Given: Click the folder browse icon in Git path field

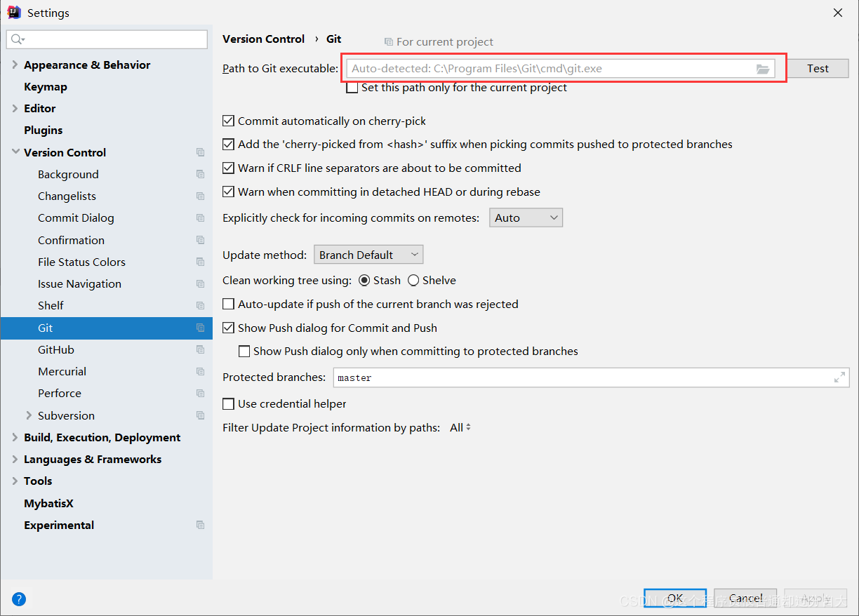Looking at the screenshot, I should tap(763, 69).
